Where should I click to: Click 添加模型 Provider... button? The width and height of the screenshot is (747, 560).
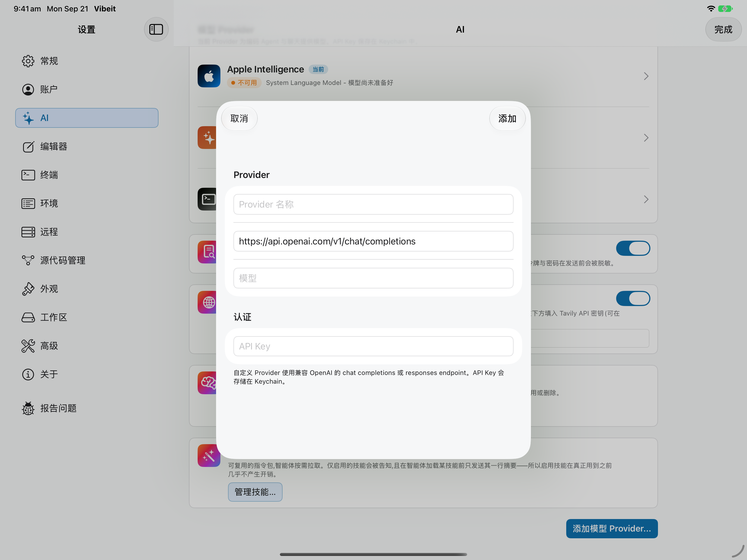(612, 528)
